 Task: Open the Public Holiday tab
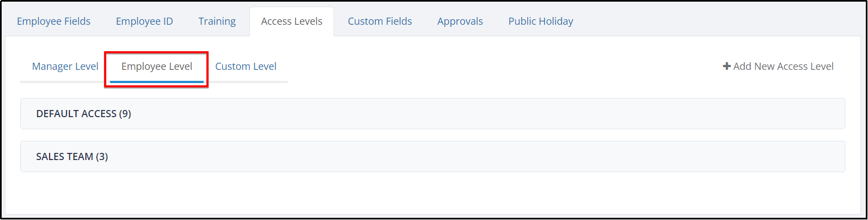541,21
